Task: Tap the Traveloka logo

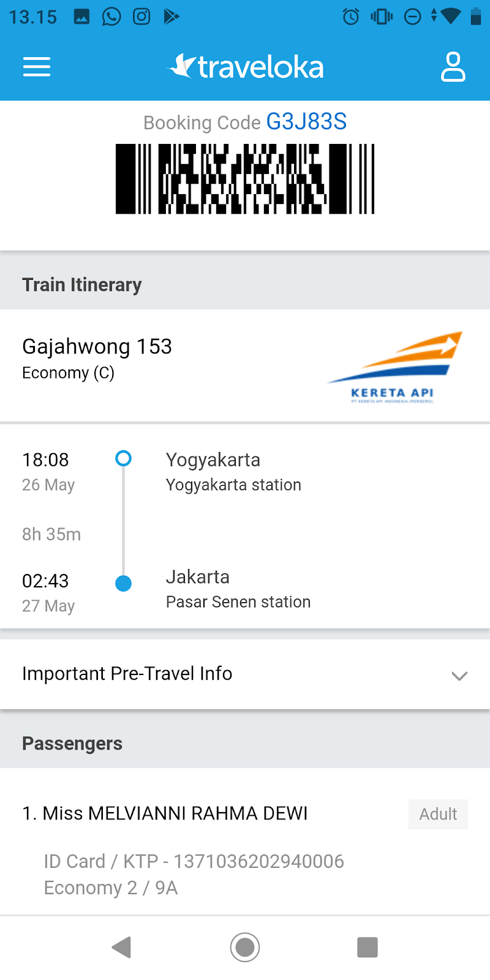Action: (x=245, y=67)
